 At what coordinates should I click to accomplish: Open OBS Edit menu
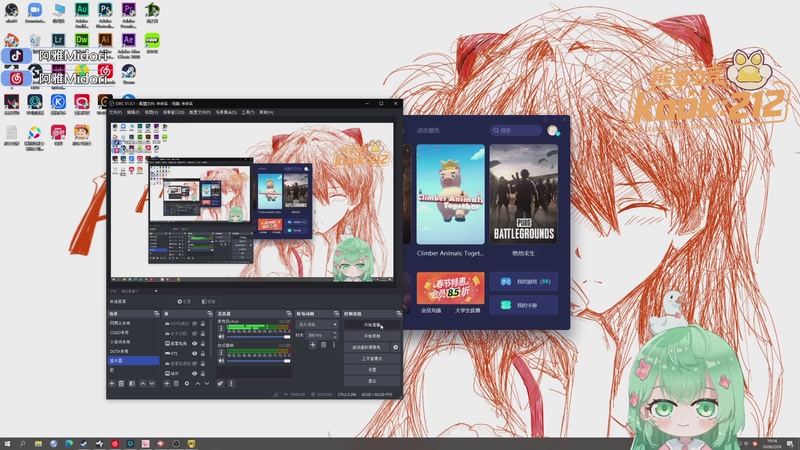pos(133,112)
